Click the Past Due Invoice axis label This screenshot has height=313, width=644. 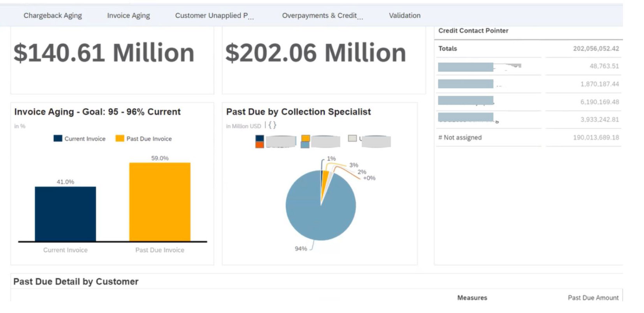coord(160,250)
